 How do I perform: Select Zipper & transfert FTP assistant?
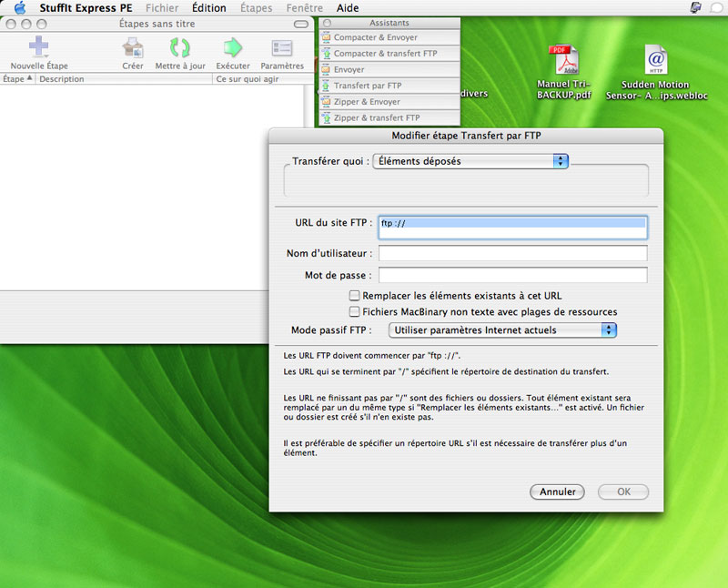(x=389, y=118)
